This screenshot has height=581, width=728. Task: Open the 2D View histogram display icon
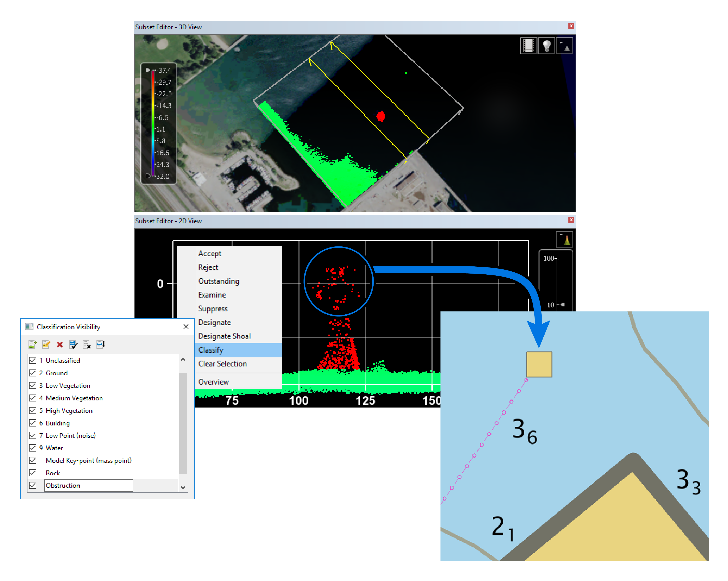click(x=564, y=240)
